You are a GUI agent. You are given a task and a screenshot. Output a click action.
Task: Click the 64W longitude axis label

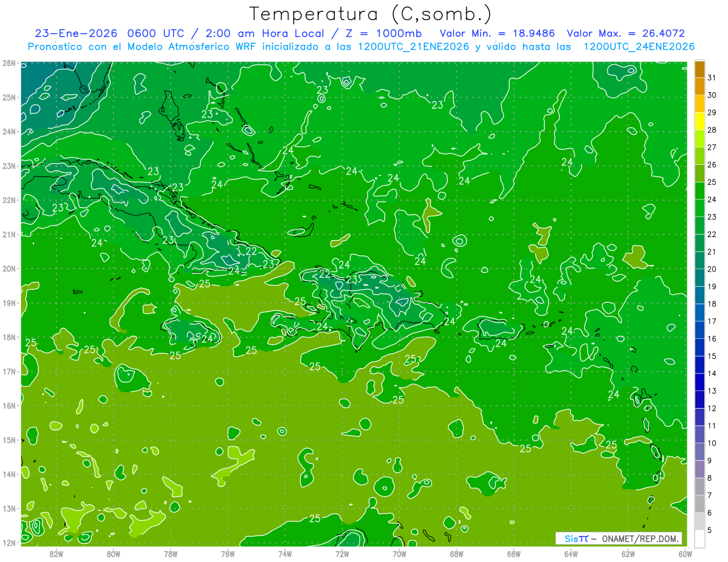point(570,554)
